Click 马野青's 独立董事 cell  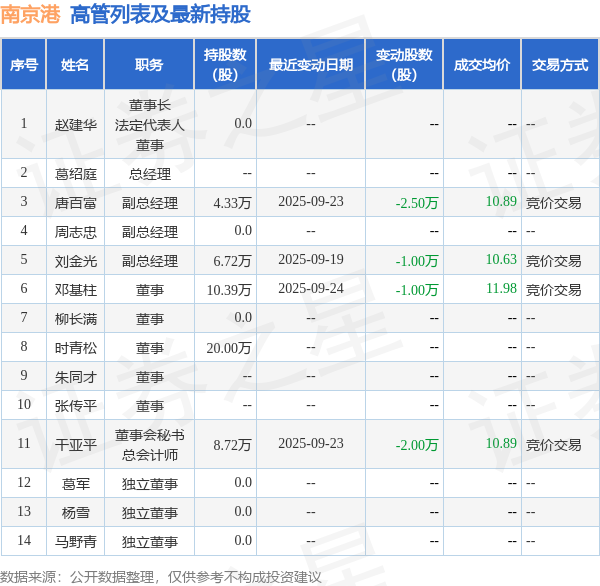point(150,542)
